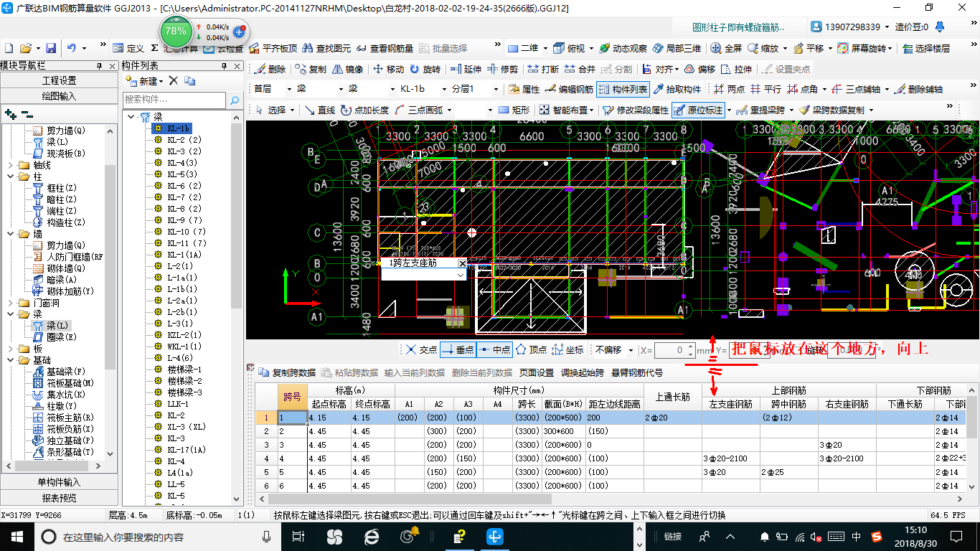
Task: Click 页面设置 page settings
Action: (537, 372)
